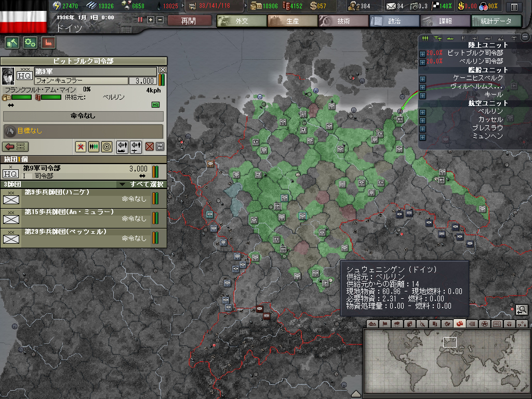Select 第15歩兵師団(An・ミュラー) division row
The height and width of the screenshot is (399, 532).
84,218
